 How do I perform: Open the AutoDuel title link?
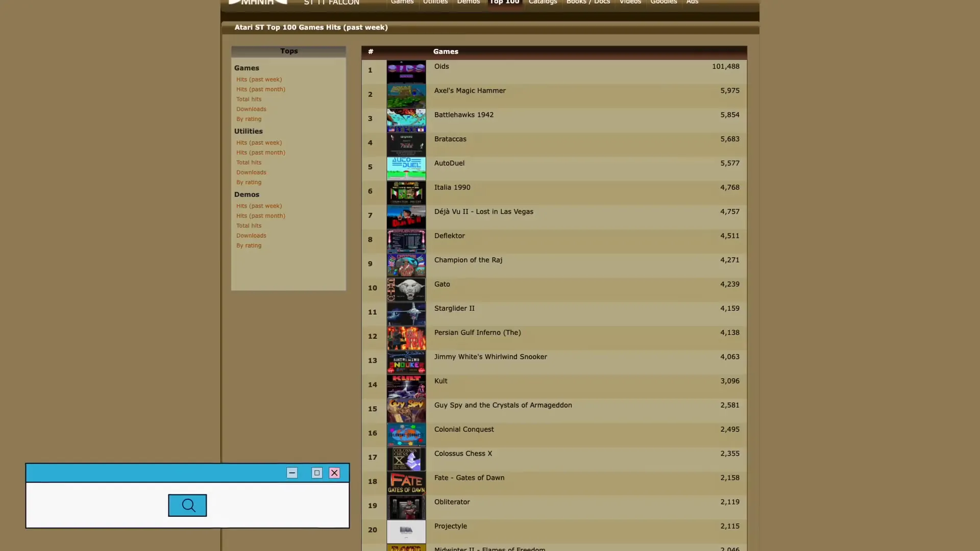449,163
